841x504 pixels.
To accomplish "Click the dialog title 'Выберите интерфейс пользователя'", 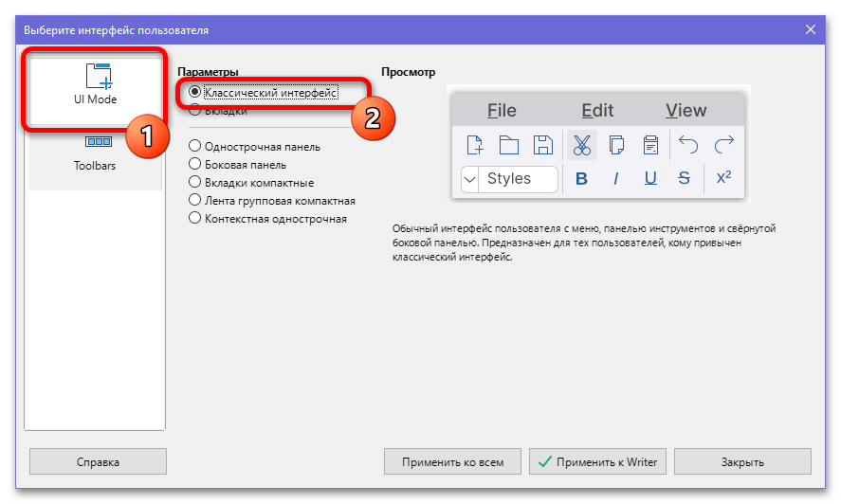I will pos(116,30).
